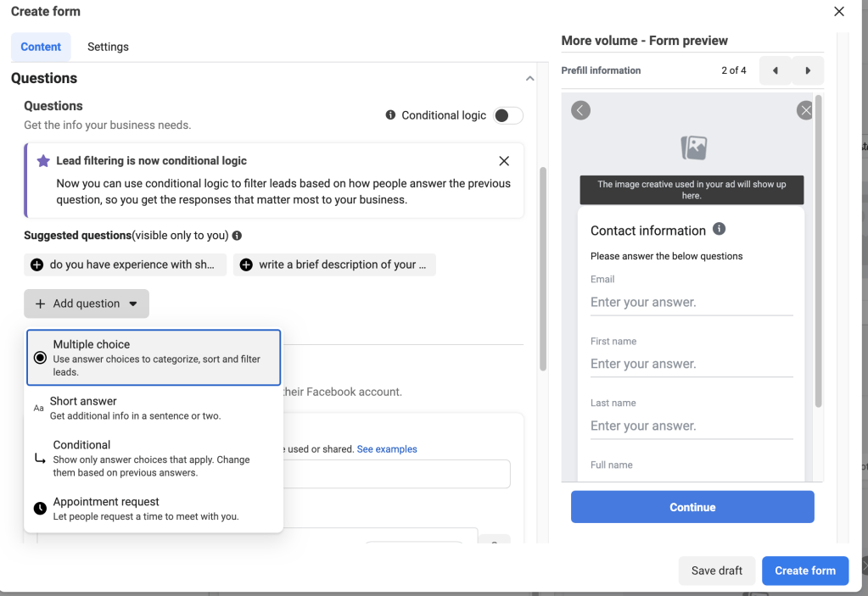This screenshot has height=596, width=868.
Task: Add suggested question about experience
Action: click(126, 265)
